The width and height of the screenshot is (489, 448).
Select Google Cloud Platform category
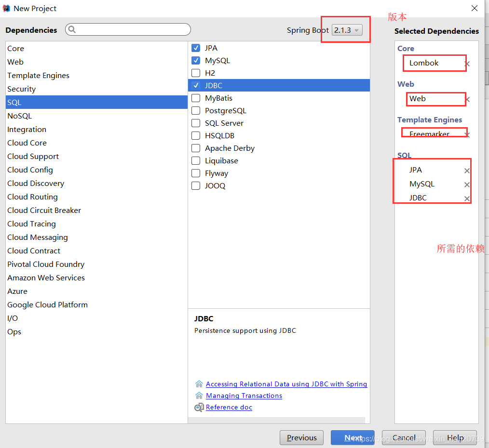point(96,305)
